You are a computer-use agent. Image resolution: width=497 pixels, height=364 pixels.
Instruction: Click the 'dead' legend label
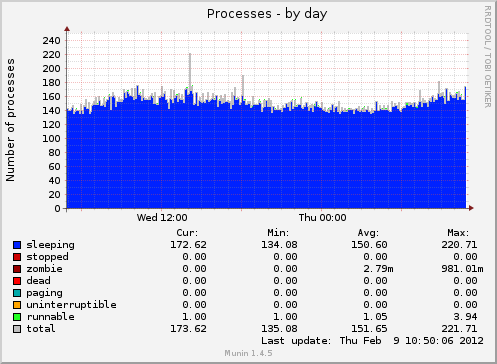click(x=38, y=281)
